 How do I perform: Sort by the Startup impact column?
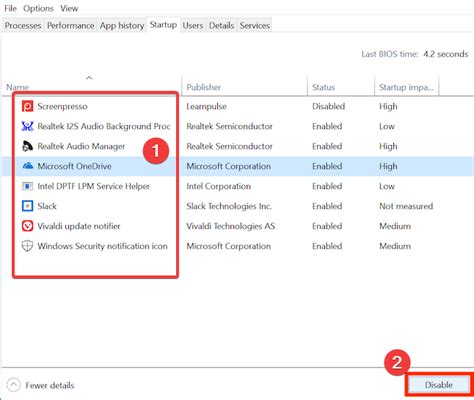coord(406,87)
